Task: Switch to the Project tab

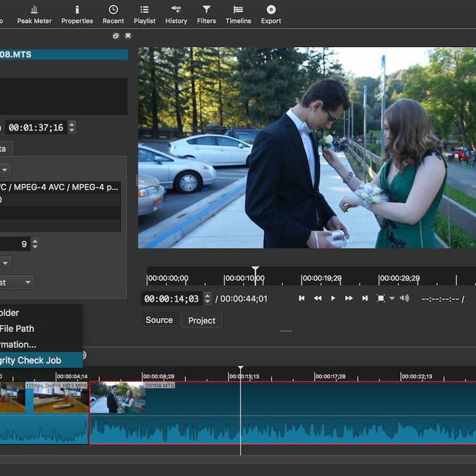Action: 202,321
